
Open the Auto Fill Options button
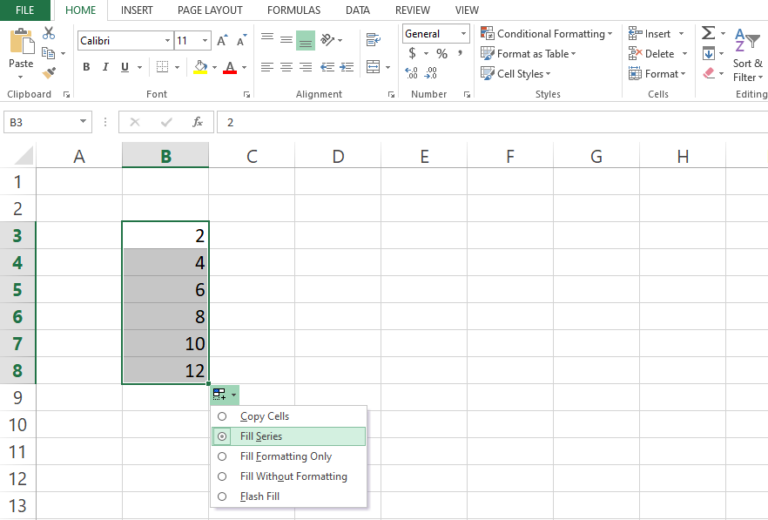pos(225,395)
